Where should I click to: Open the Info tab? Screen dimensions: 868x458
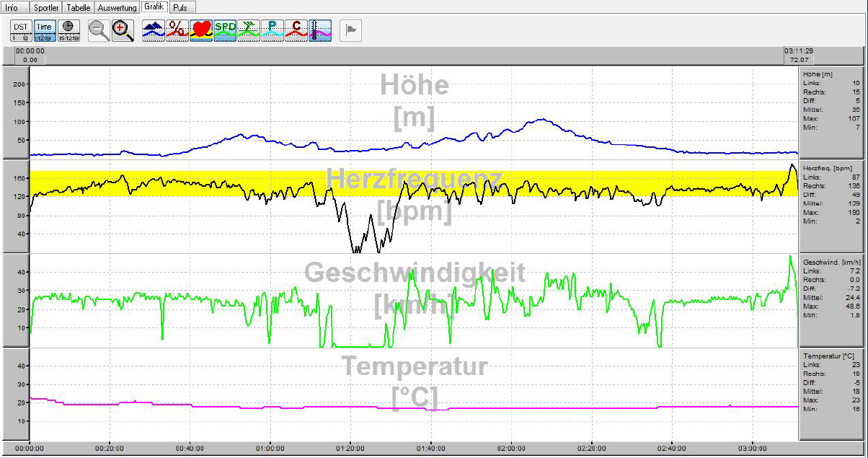tap(12, 7)
